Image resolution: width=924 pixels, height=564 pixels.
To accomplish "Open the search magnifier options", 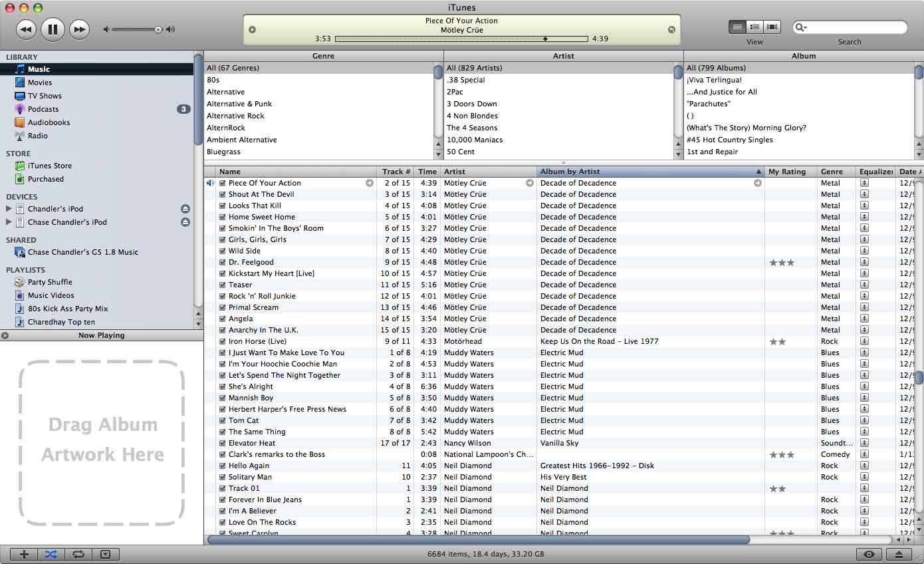I will 800,27.
